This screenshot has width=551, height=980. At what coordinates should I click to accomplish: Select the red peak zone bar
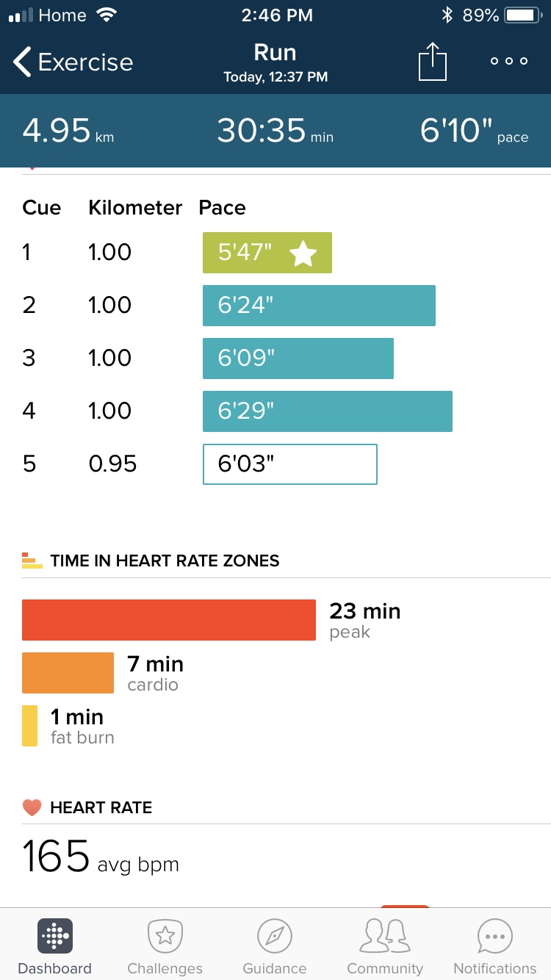point(169,620)
